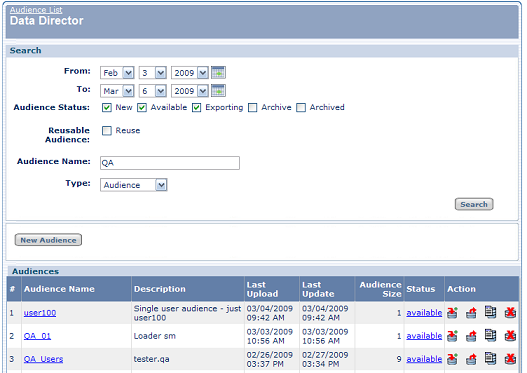Click the Search button
Image resolution: width=527 pixels, height=373 pixels.
click(474, 204)
